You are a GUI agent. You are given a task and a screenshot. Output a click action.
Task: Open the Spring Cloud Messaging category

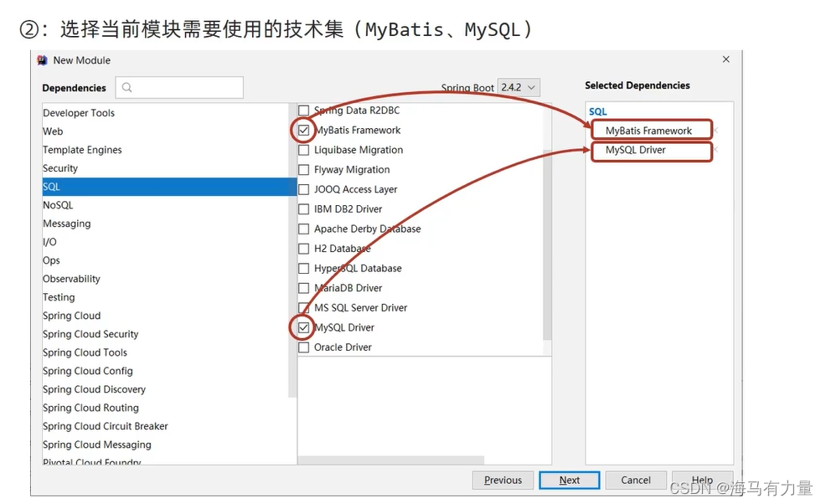point(165,445)
